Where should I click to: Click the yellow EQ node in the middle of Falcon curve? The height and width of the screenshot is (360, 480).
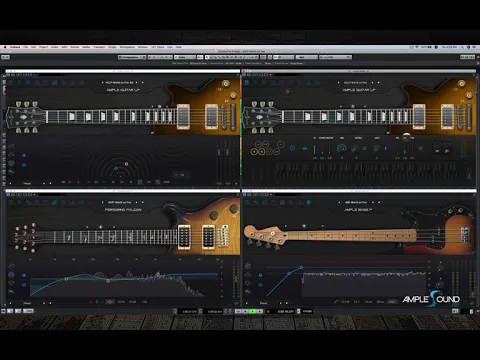click(108, 281)
